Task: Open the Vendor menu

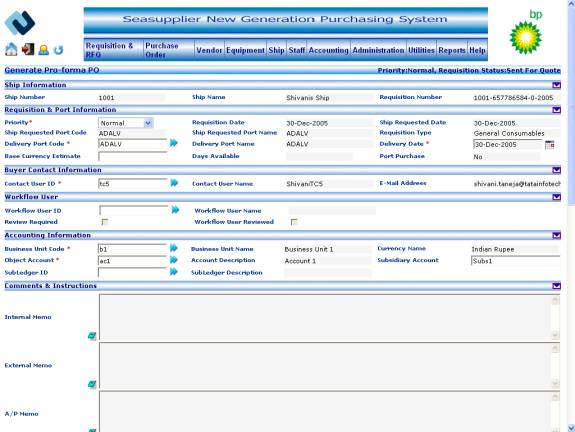Action: click(209, 50)
